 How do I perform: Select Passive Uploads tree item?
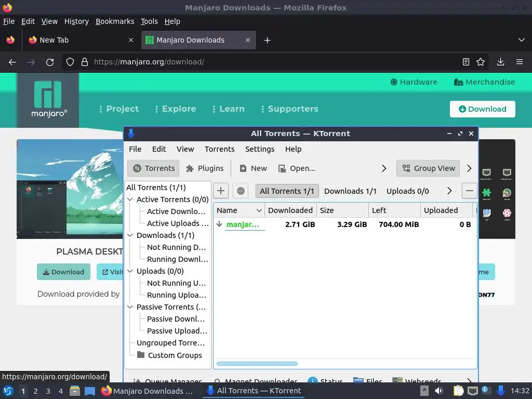(x=177, y=331)
